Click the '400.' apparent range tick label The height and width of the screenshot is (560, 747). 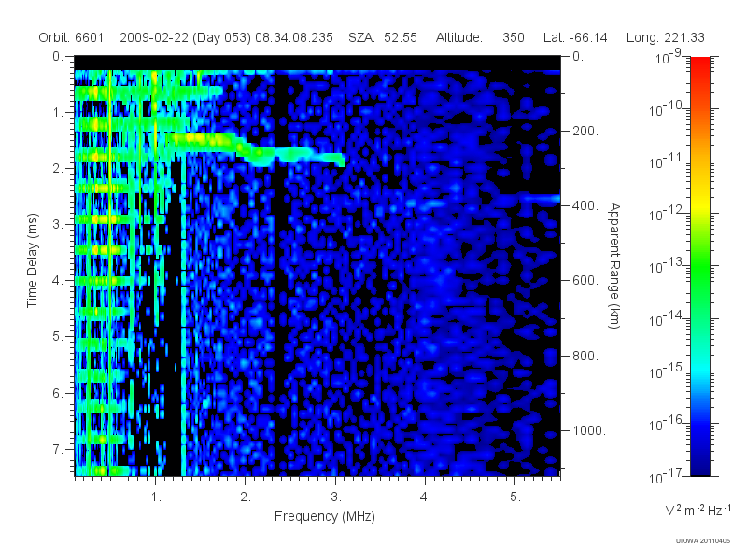[x=585, y=205]
